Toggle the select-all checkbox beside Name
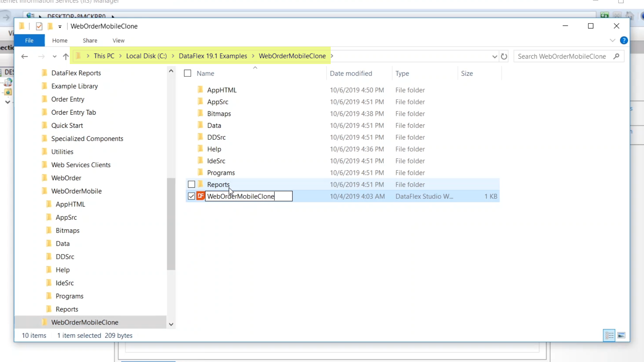 click(187, 73)
